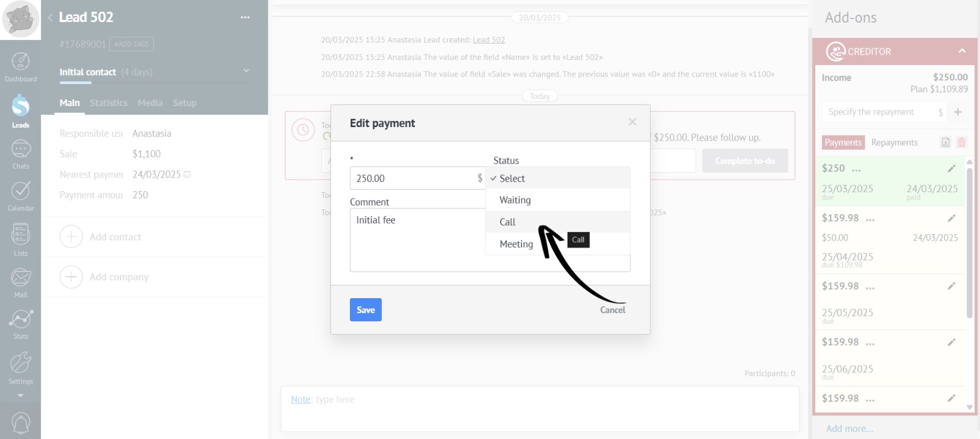Click the payment amount field
The width and height of the screenshot is (980, 439).
pos(412,179)
